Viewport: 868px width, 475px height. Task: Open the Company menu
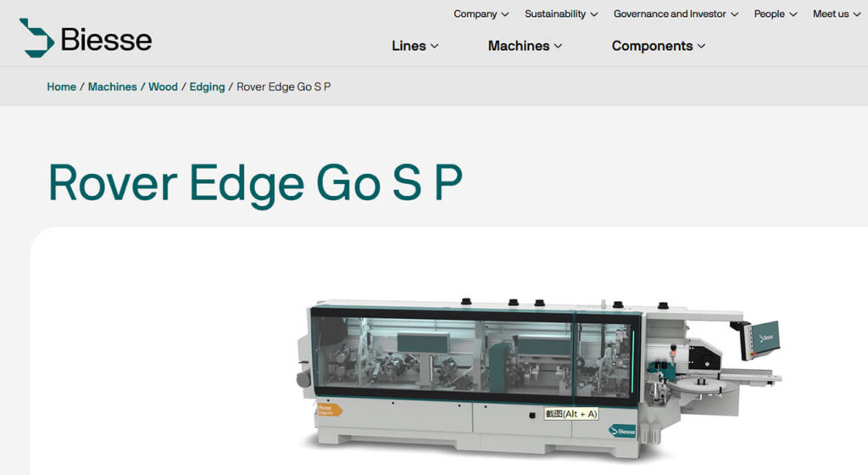tap(481, 14)
